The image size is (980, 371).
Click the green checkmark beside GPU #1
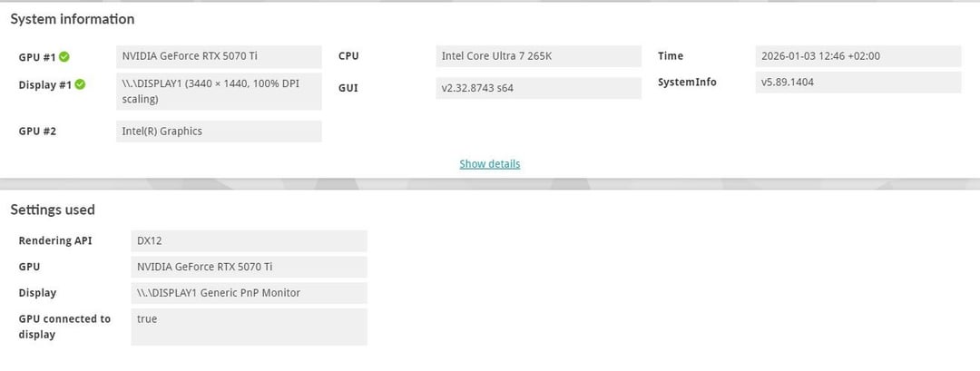(x=64, y=57)
